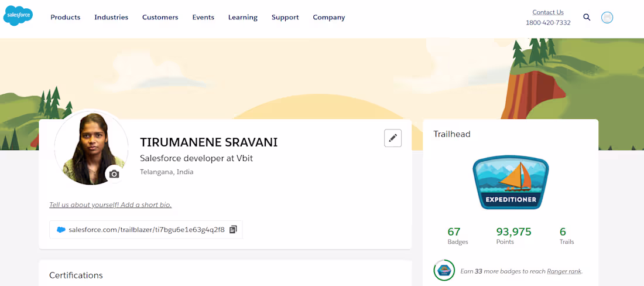Screen dimensions: 644x286
Task: Click the 6 Trails count
Action: [x=566, y=236]
